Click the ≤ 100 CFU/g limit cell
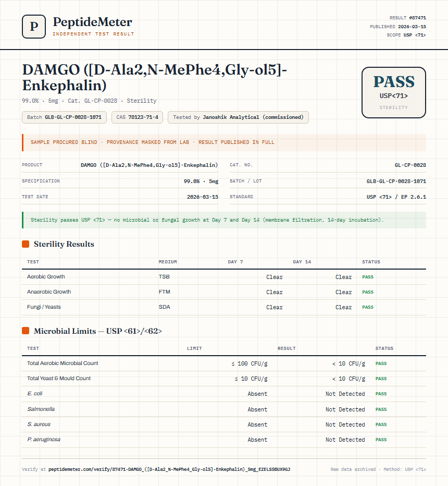 coord(250,363)
